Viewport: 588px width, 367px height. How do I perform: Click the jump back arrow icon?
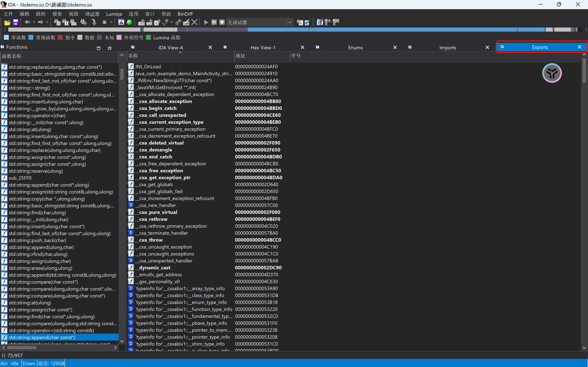click(27, 22)
